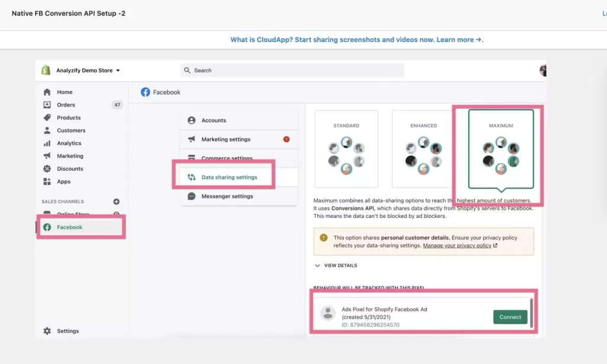Screen dimensions: 607x364
Task: Connect the Ads Pixel for Shopify
Action: click(x=510, y=317)
